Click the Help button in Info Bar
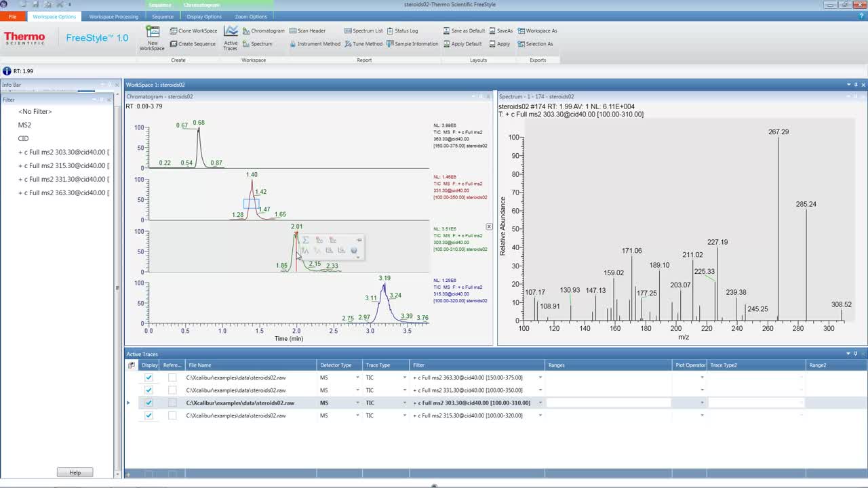Image resolution: width=868 pixels, height=488 pixels. (75, 472)
